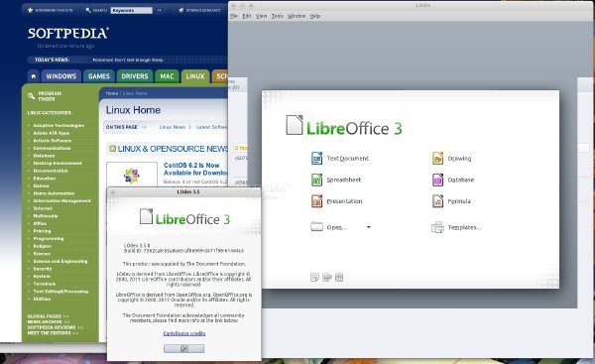Screen dimensions: 595x364
Task: Expand the Open dropdown arrow in Start Center
Action: (369, 227)
